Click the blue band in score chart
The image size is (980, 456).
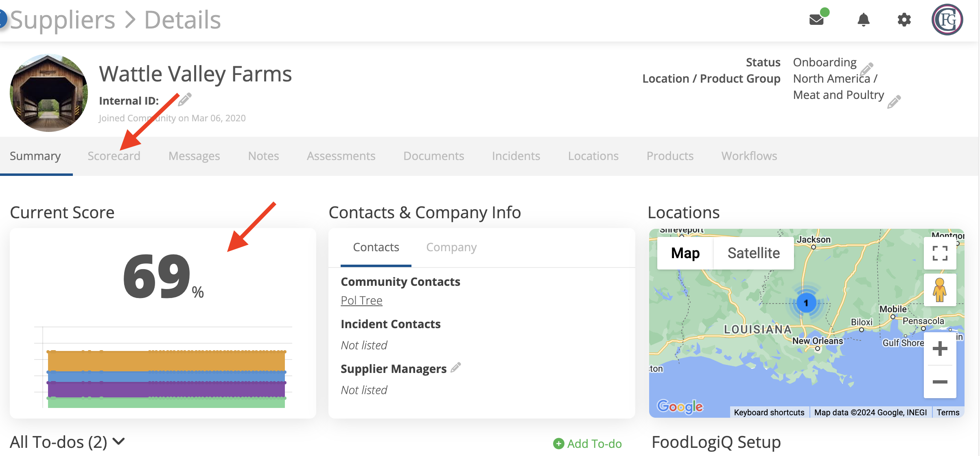coord(166,377)
